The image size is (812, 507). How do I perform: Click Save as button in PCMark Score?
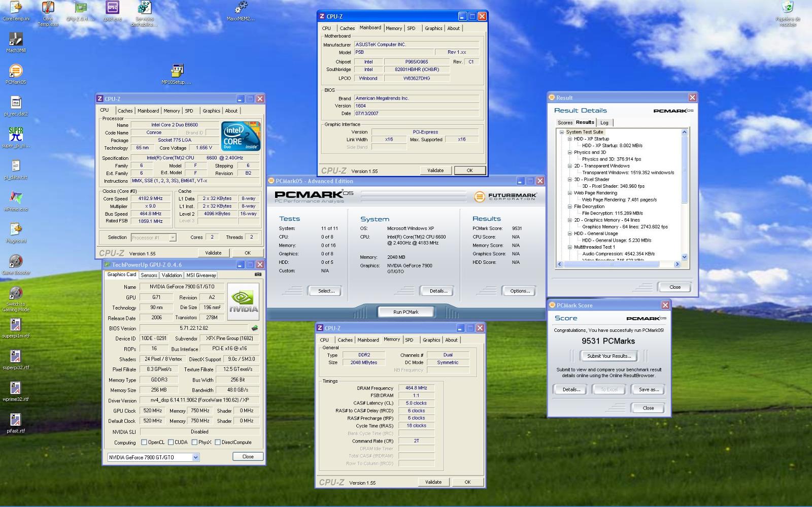649,390
